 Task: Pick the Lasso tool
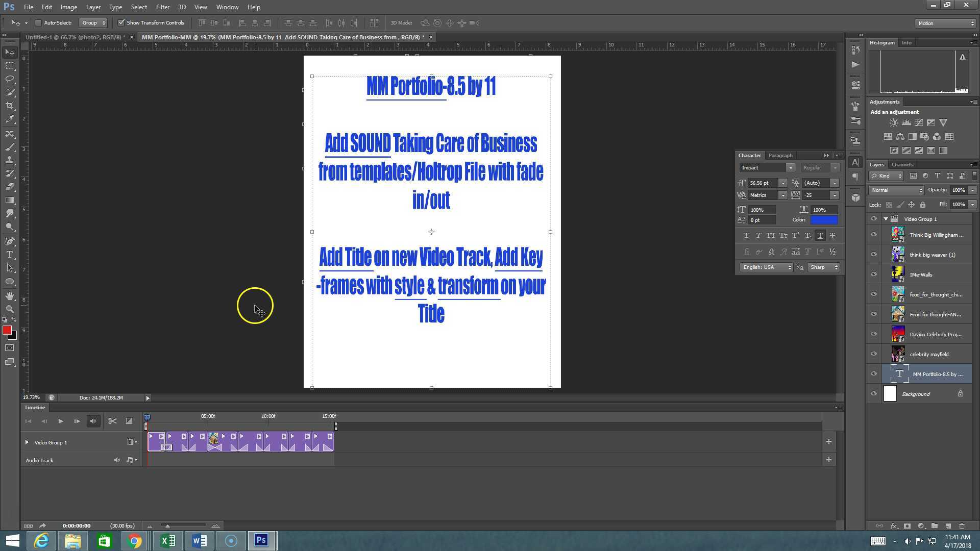click(x=10, y=79)
